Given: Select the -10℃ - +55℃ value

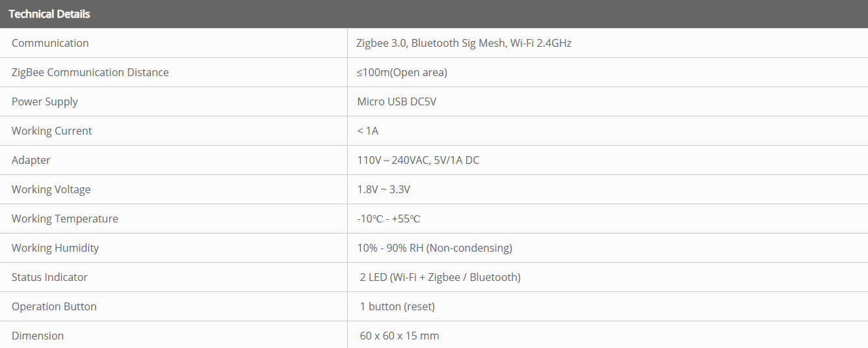Looking at the screenshot, I should click(x=389, y=219).
